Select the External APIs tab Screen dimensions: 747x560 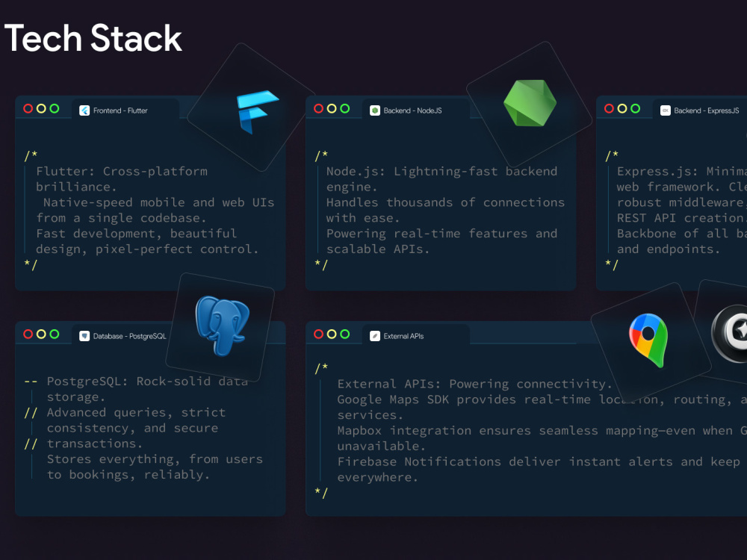(x=415, y=335)
